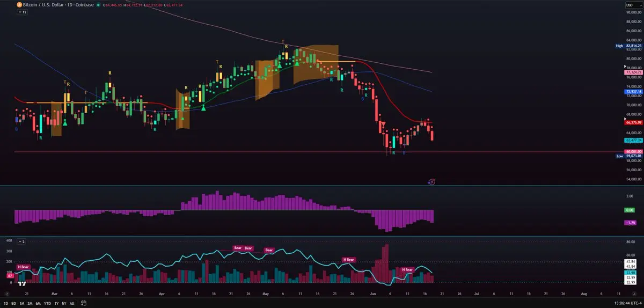The width and height of the screenshot is (644, 308).
Task: Click the H Bear label at left edge
Action: tap(23, 267)
